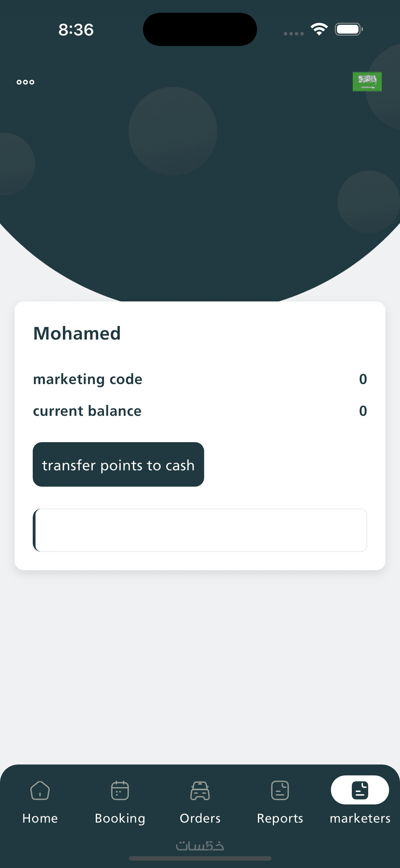Open the Reports tab label

[280, 818]
